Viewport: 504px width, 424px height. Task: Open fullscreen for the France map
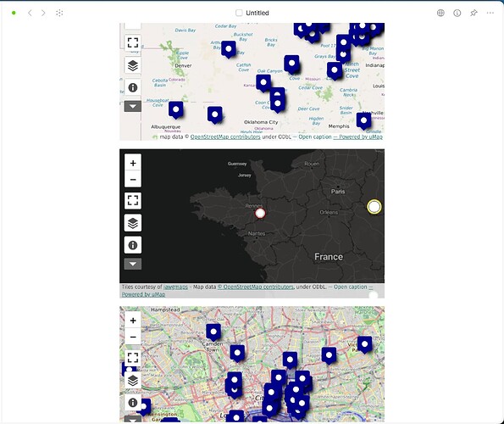(x=133, y=201)
